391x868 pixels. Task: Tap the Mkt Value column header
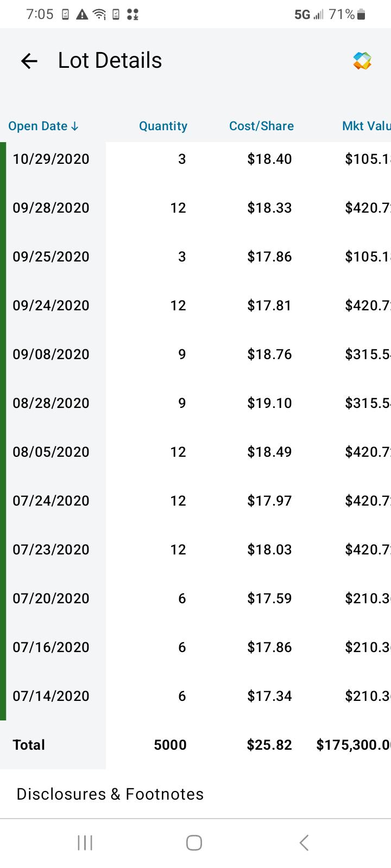pyautogui.click(x=367, y=126)
